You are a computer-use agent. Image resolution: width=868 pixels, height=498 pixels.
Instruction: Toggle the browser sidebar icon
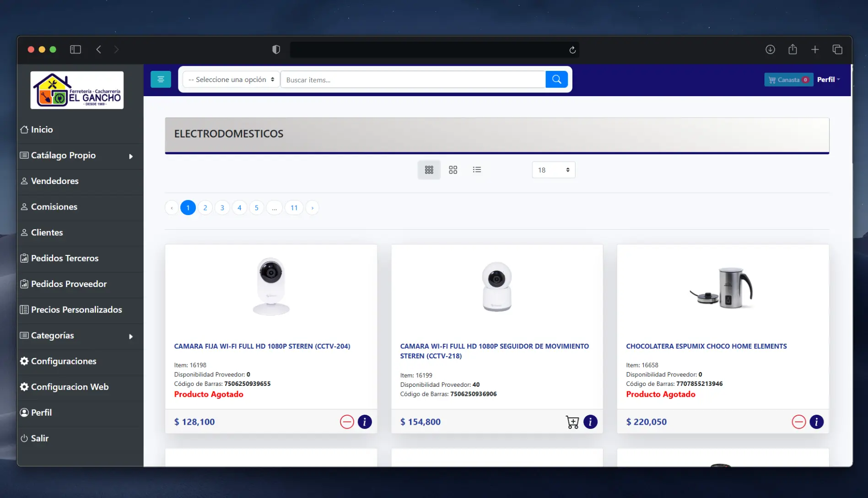(75, 49)
